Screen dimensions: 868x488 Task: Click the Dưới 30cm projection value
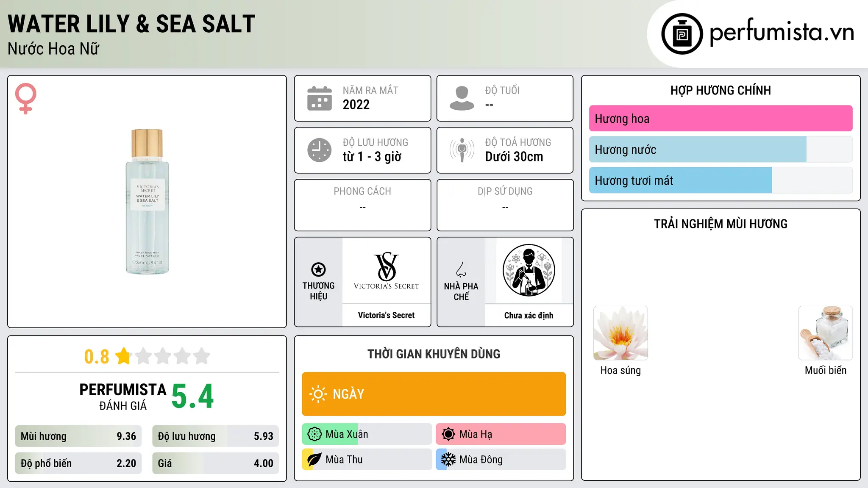[x=514, y=157]
